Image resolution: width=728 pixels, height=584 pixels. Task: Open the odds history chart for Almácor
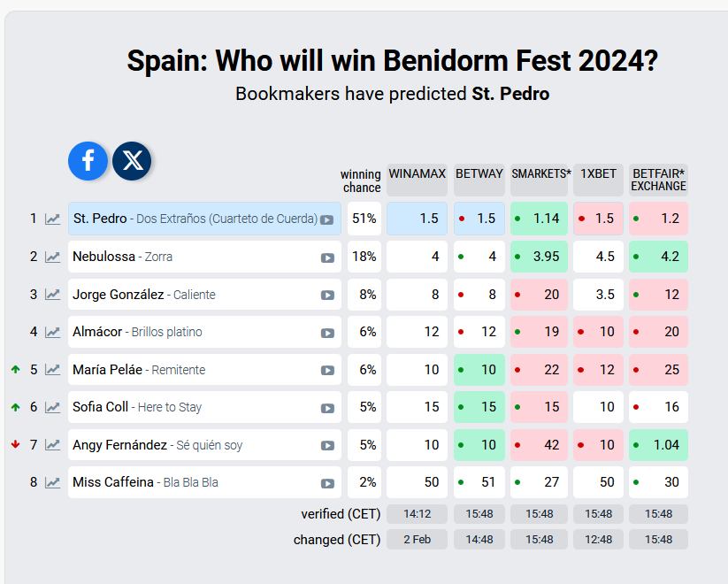click(x=53, y=332)
